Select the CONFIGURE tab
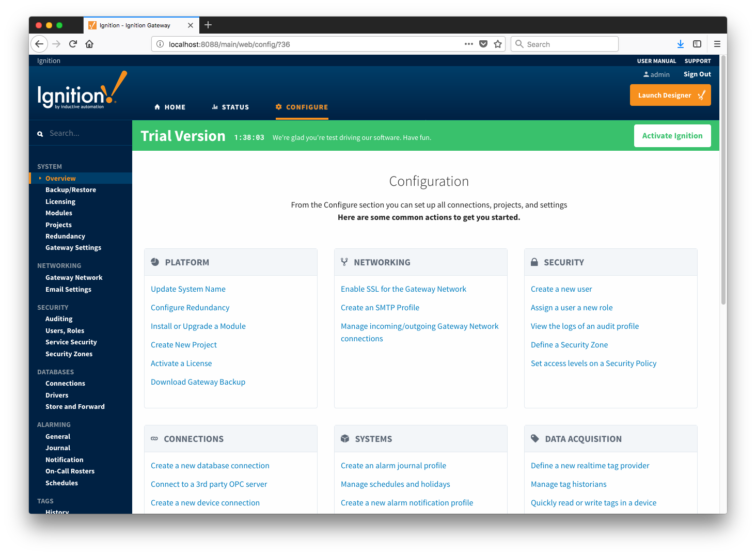Image resolution: width=756 pixels, height=555 pixels. 302,107
